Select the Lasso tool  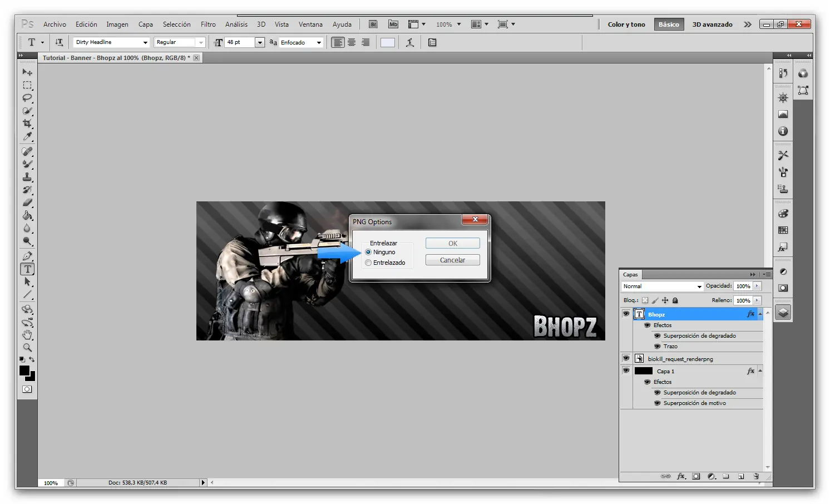click(x=27, y=98)
